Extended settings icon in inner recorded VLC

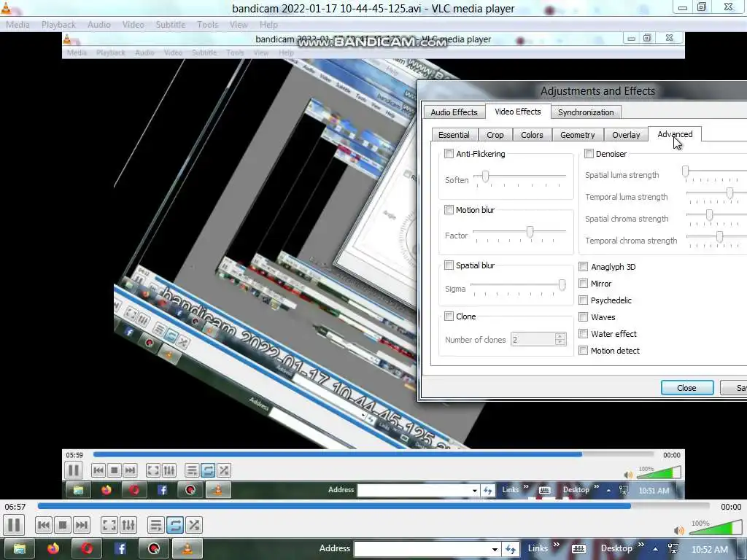(169, 470)
